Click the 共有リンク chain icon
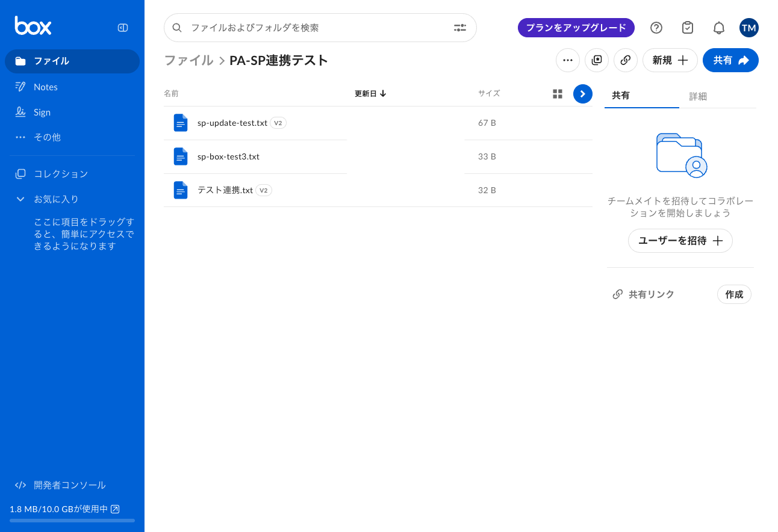 pos(617,294)
